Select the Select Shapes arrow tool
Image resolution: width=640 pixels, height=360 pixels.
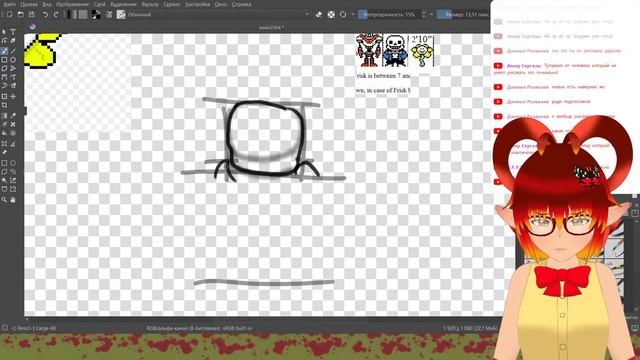pyautogui.click(x=4, y=31)
